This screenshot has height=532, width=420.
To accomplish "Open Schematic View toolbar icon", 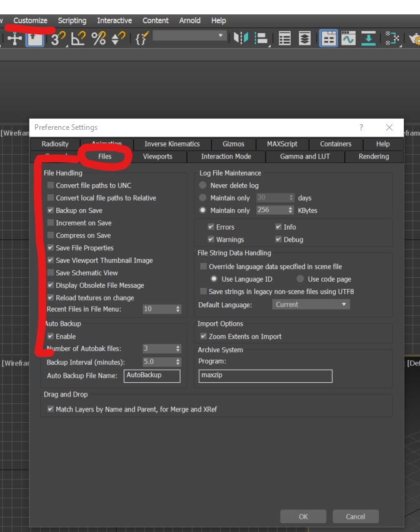I will pyautogui.click(x=392, y=38).
